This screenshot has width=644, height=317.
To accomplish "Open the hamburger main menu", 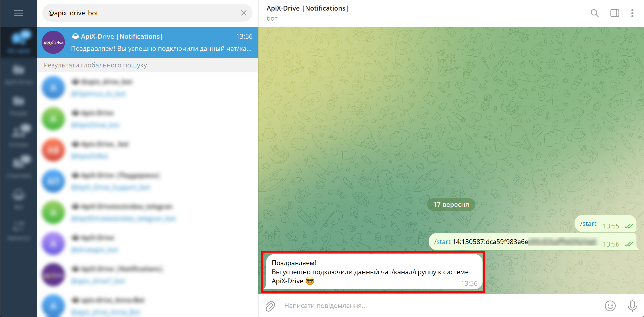I will click(x=18, y=13).
